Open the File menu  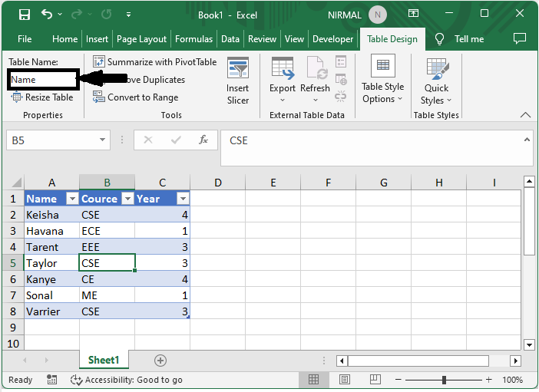[x=25, y=39]
